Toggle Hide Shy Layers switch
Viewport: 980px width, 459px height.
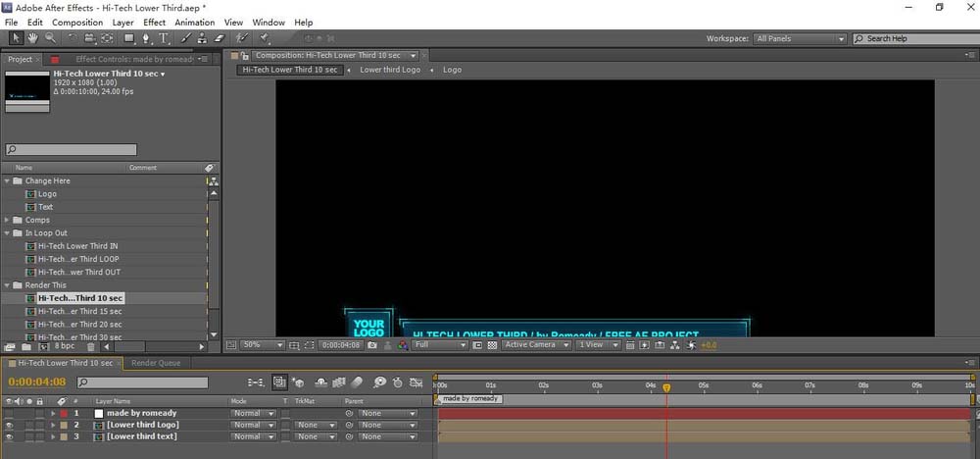(321, 382)
